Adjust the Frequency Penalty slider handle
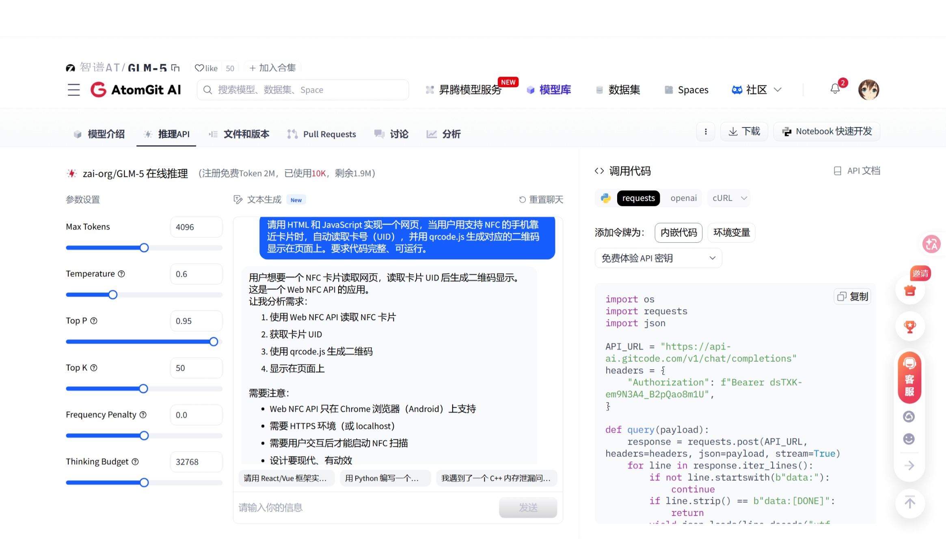The width and height of the screenshot is (946, 560). tap(144, 435)
